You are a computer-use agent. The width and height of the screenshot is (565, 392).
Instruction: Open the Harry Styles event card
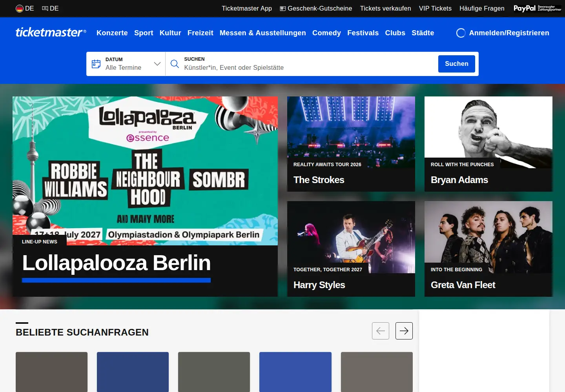point(351,249)
